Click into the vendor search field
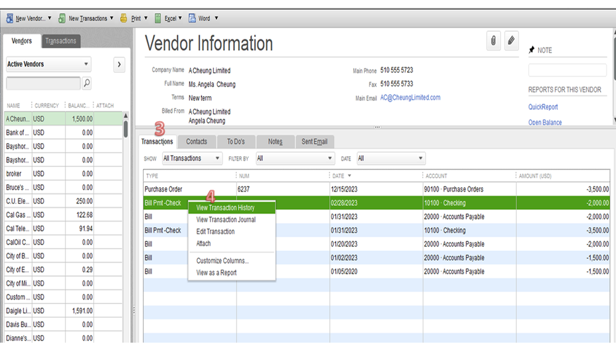 coord(43,83)
